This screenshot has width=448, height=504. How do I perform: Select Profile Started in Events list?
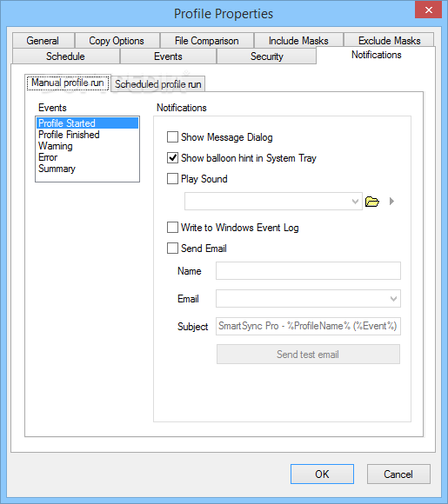87,123
